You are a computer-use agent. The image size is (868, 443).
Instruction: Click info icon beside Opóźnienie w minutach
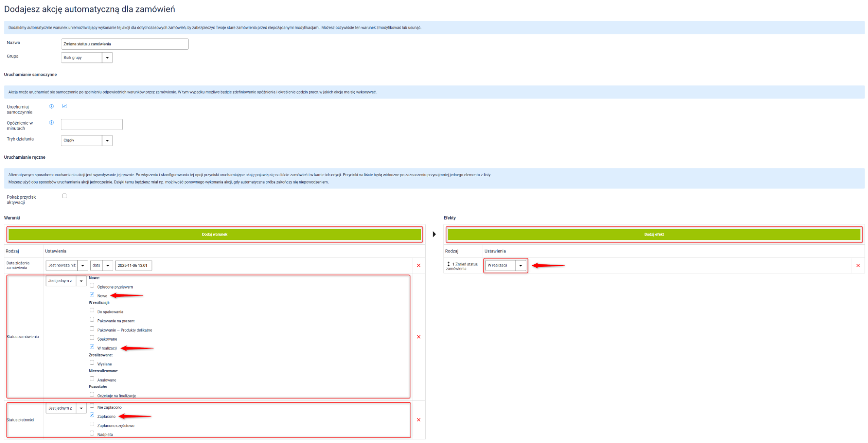click(x=52, y=122)
